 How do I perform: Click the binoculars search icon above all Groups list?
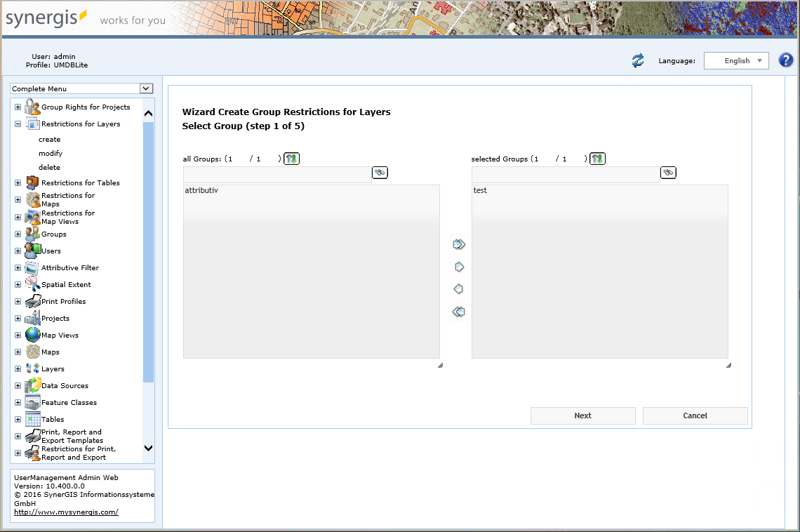click(380, 172)
